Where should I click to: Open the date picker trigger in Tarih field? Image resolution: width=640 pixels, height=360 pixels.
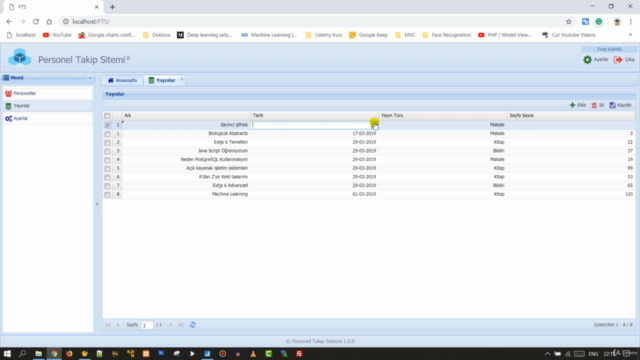coord(374,124)
